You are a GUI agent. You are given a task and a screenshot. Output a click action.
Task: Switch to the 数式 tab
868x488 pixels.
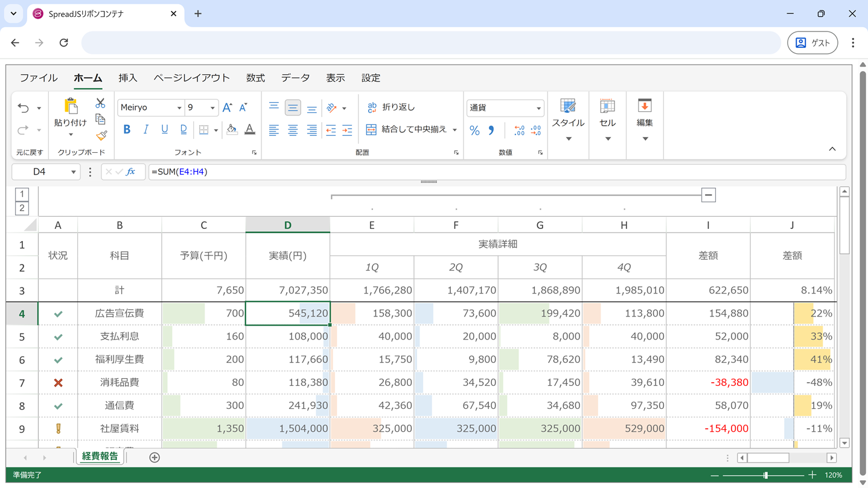255,78
